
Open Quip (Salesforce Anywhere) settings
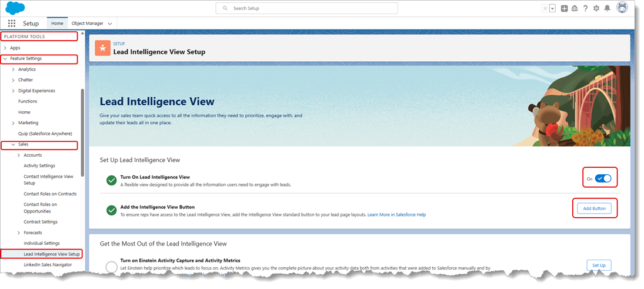tap(45, 134)
